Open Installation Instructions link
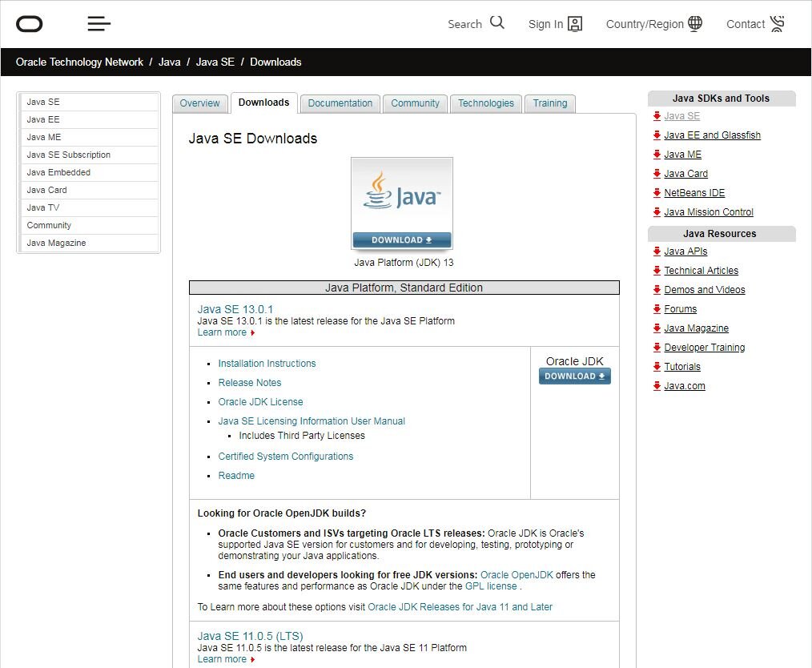This screenshot has height=668, width=812. 267,364
